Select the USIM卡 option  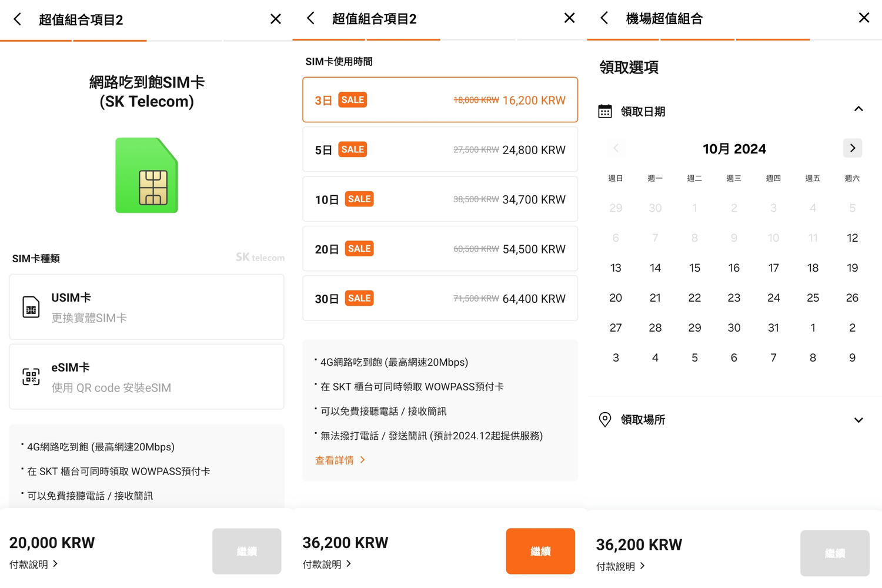click(x=146, y=307)
